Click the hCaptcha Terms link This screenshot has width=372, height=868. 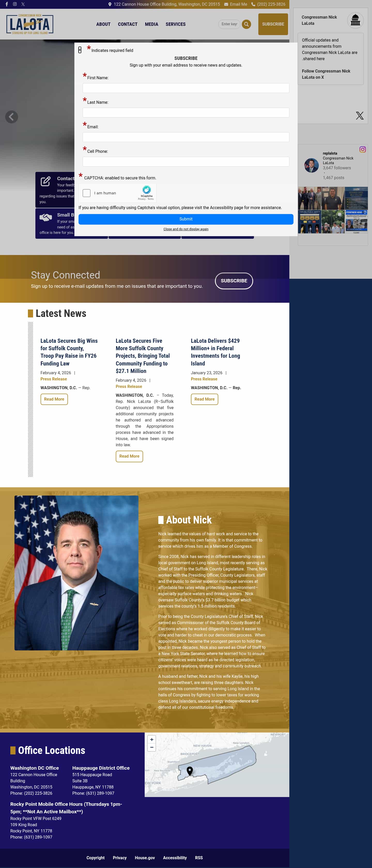pos(150,199)
